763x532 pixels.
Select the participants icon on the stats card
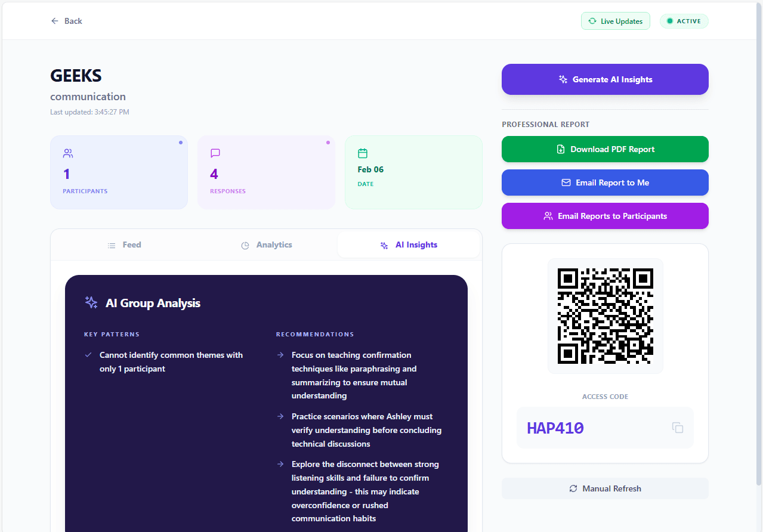[67, 153]
